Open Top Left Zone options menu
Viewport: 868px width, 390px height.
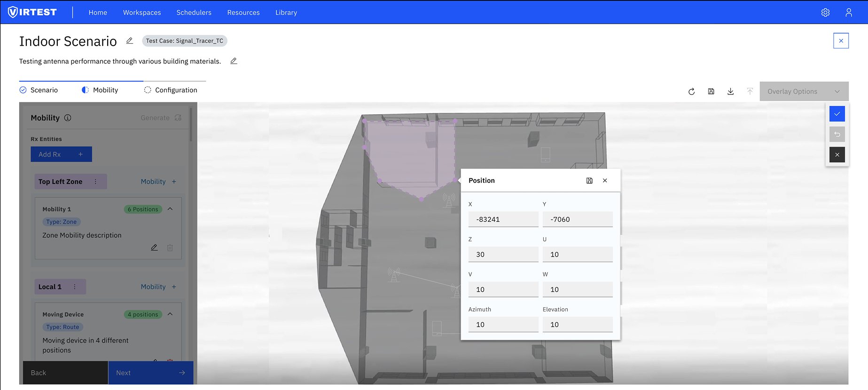pyautogui.click(x=95, y=181)
